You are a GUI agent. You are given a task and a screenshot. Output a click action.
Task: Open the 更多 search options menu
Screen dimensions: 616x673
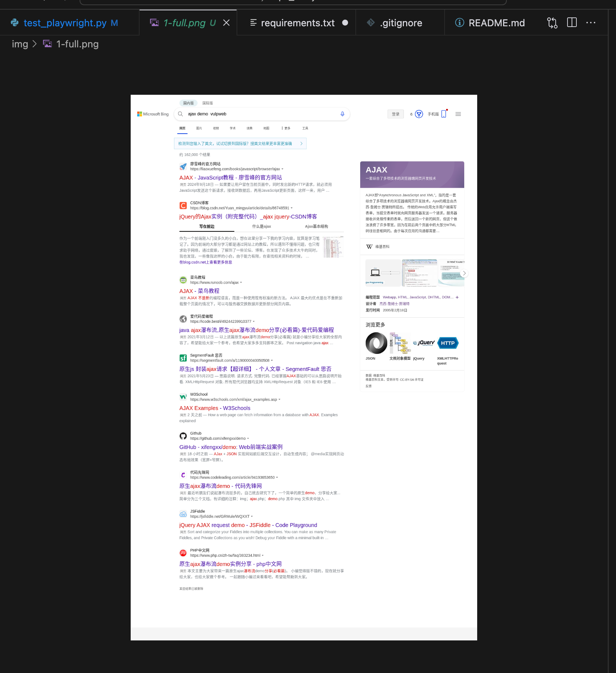click(286, 128)
